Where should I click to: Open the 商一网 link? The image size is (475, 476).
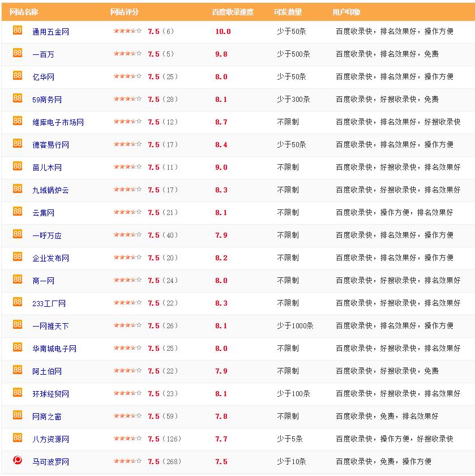click(x=44, y=281)
